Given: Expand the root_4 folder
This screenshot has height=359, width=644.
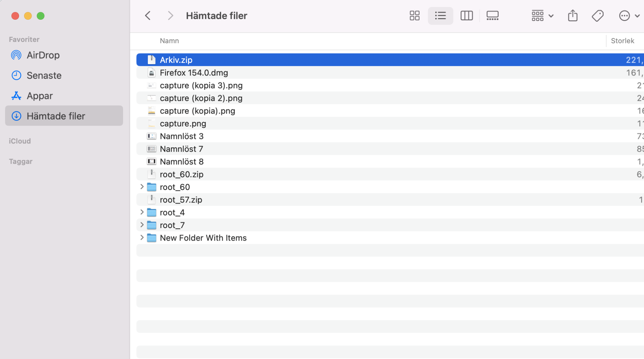Looking at the screenshot, I should click(142, 212).
